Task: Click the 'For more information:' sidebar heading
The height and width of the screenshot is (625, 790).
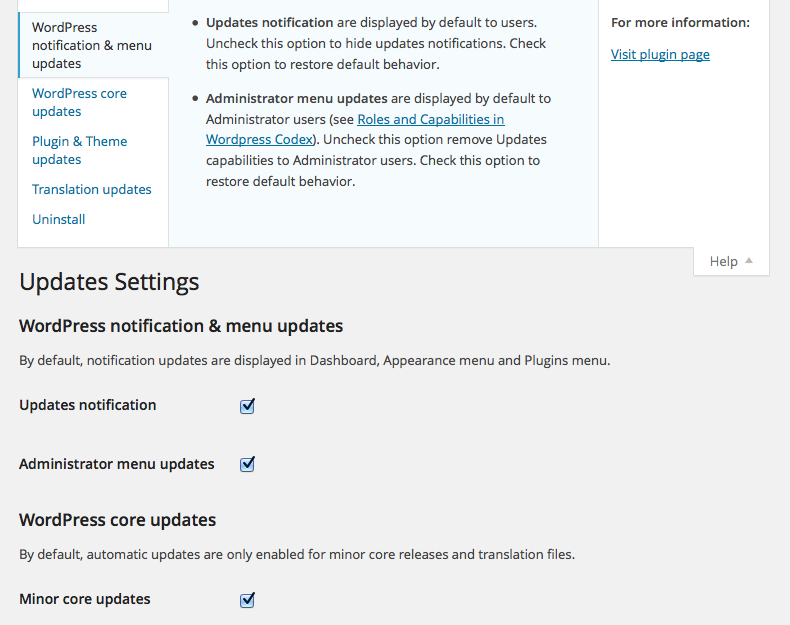Action: pyautogui.click(x=680, y=23)
